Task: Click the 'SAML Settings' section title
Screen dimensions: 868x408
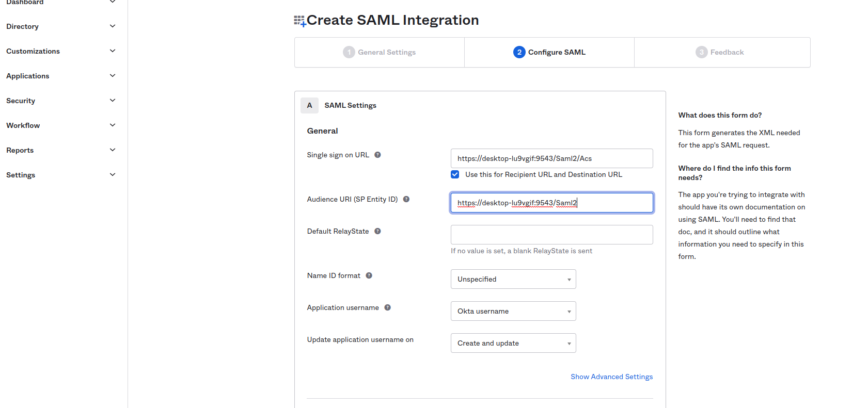Action: (350, 105)
